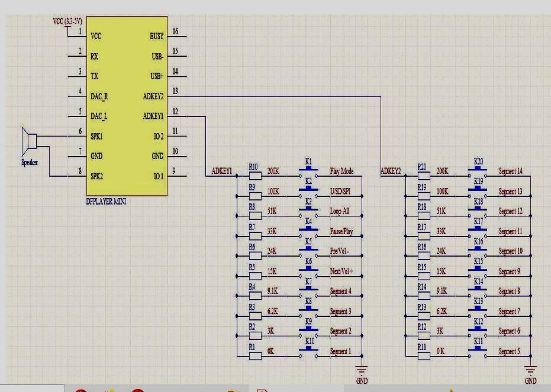
Task: Click the DFPLAYER MINI component label
Action: pyautogui.click(x=106, y=202)
